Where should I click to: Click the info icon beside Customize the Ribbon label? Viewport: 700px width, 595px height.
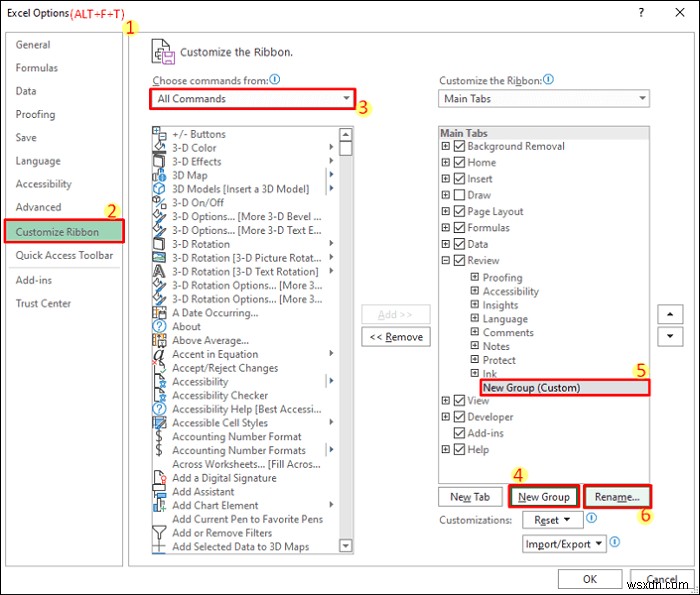coord(548,79)
